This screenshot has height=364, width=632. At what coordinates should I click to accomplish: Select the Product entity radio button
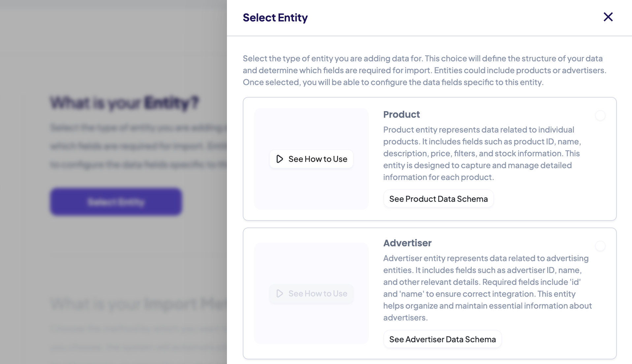pos(600,115)
